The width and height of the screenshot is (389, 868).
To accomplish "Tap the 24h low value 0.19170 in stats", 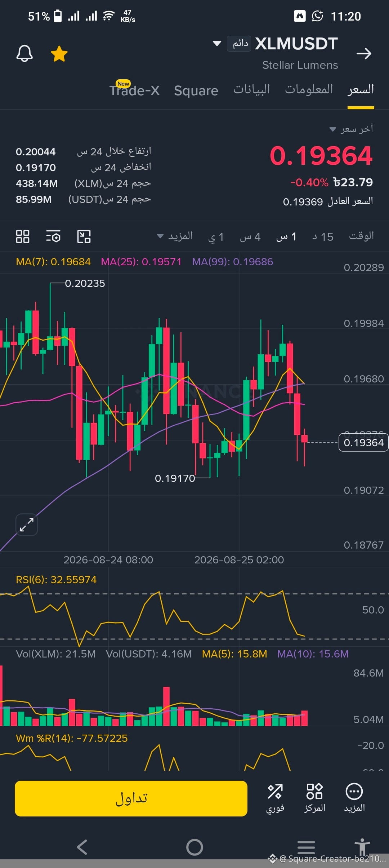I will (x=36, y=168).
